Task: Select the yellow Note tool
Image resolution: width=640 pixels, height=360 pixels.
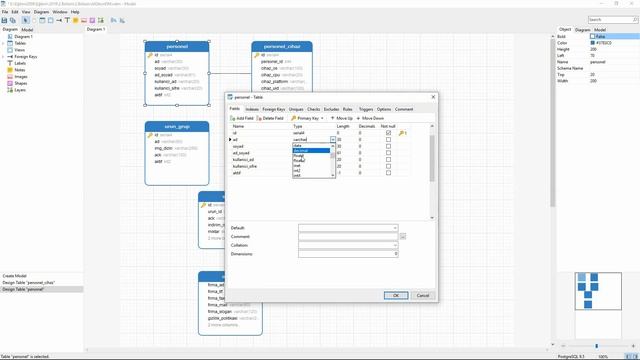Action: [76, 20]
